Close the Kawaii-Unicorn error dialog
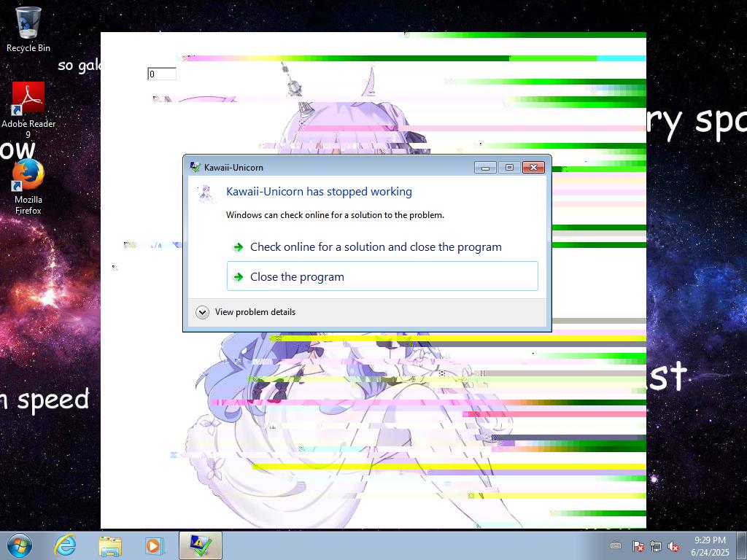This screenshot has width=747, height=560. [x=533, y=167]
